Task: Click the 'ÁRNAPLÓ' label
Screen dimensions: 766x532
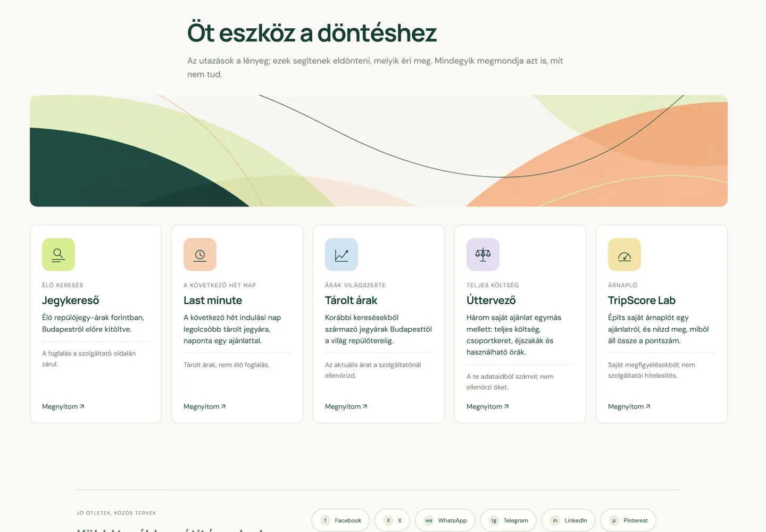Action: tap(622, 285)
